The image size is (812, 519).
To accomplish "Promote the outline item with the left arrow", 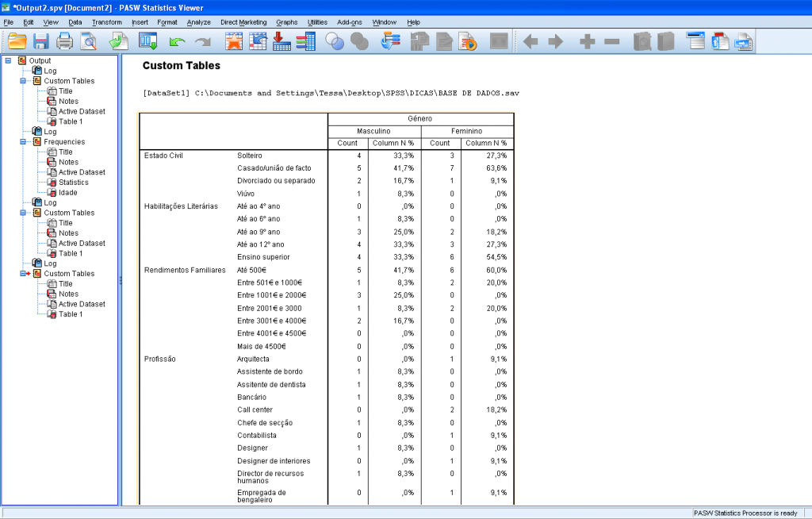I will 529,40.
